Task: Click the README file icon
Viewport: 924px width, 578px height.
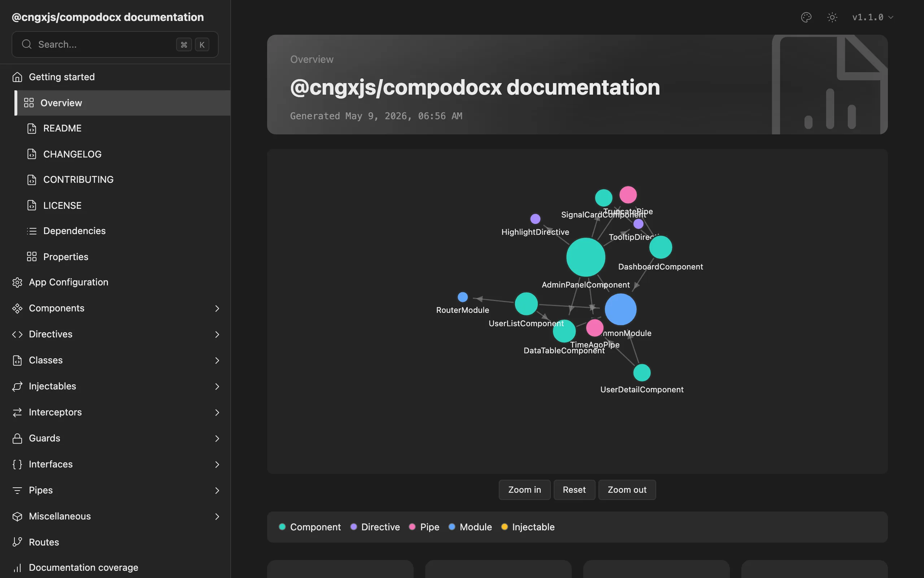Action: pos(32,129)
